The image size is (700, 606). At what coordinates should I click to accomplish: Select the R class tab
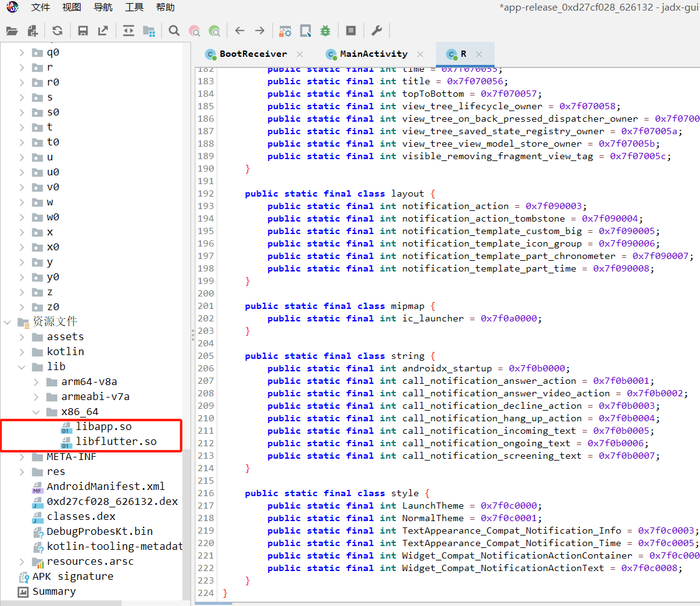pos(463,54)
